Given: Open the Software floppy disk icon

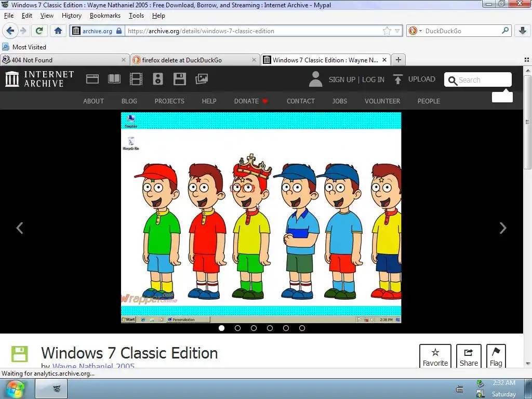Looking at the screenshot, I should pyautogui.click(x=179, y=79).
